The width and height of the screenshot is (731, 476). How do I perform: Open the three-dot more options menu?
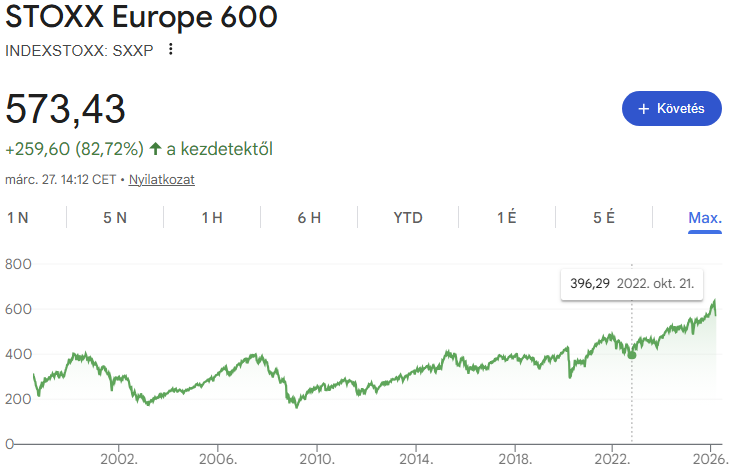tap(171, 49)
